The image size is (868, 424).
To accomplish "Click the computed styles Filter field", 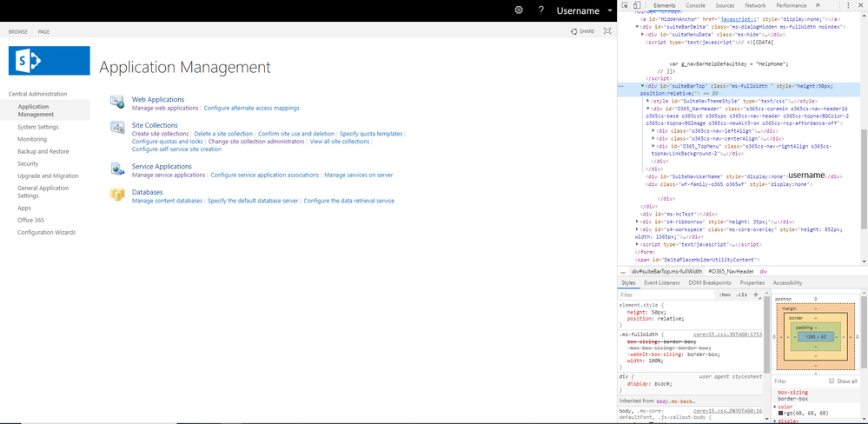I will [x=798, y=381].
